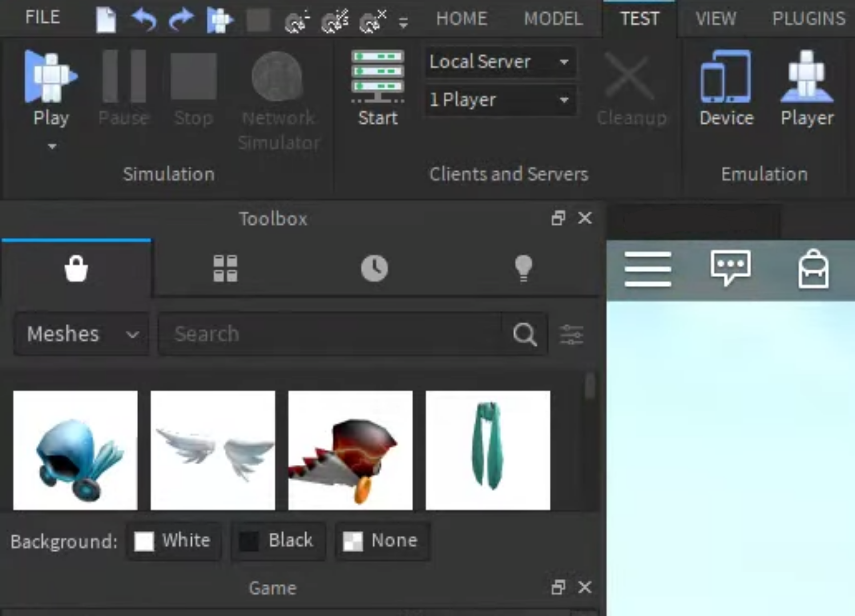Open the Toolbox Creations lightbulb tab
This screenshot has height=616, width=855.
(x=523, y=268)
